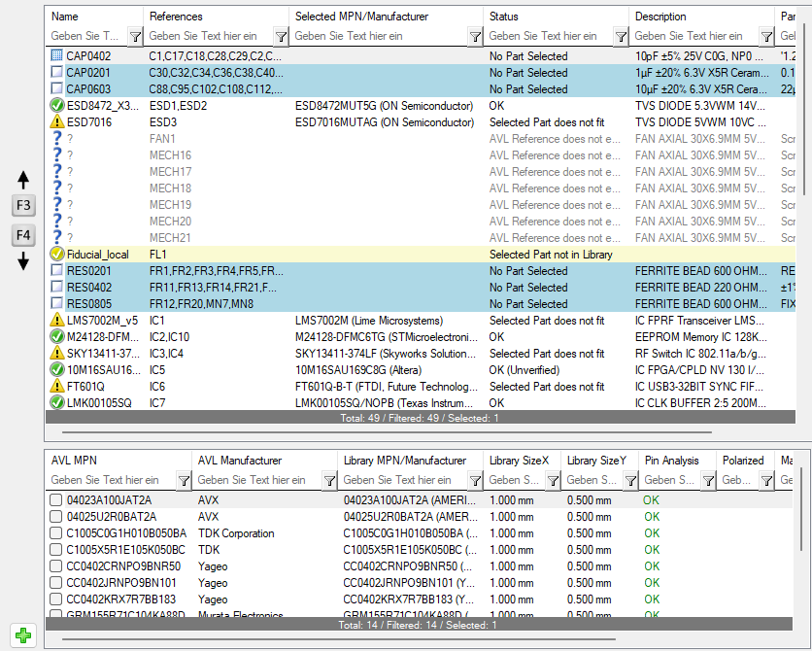Sort by the Name column header
Viewport: 812px width, 651px height.
click(65, 17)
